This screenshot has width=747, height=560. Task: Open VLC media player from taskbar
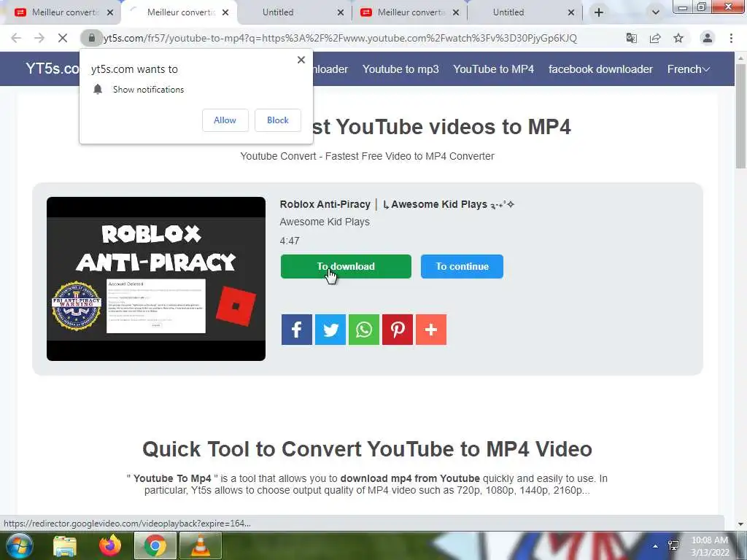[x=201, y=545]
